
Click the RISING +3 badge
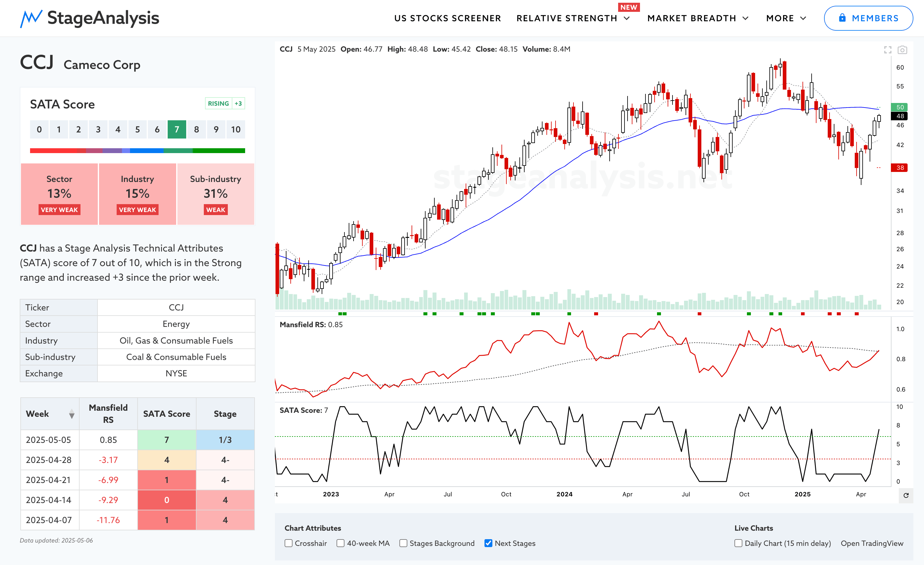[225, 104]
